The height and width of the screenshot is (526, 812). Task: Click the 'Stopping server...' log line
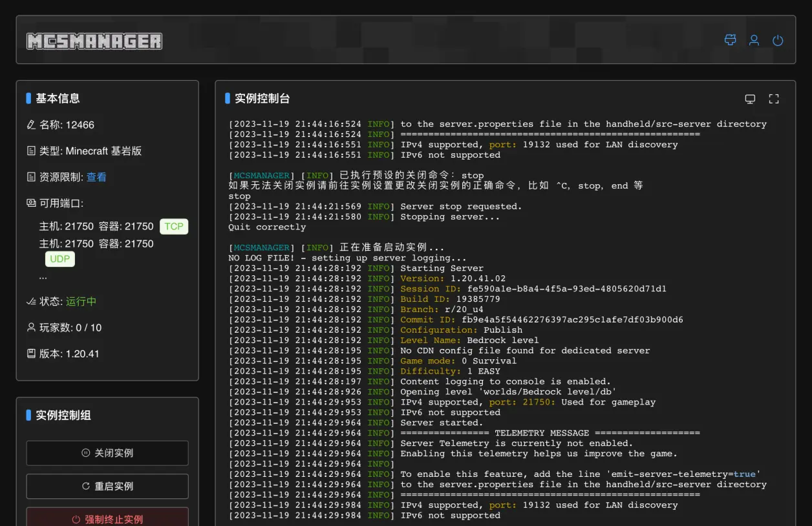click(x=364, y=217)
